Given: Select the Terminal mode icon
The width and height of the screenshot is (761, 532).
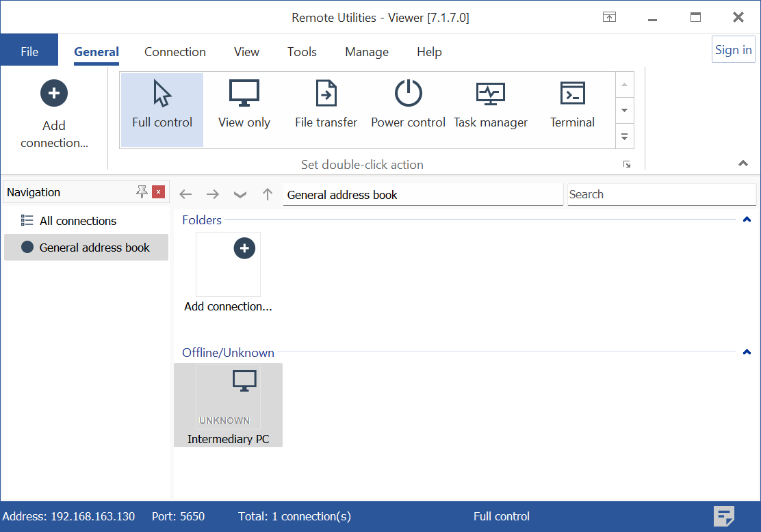Looking at the screenshot, I should pyautogui.click(x=572, y=94).
